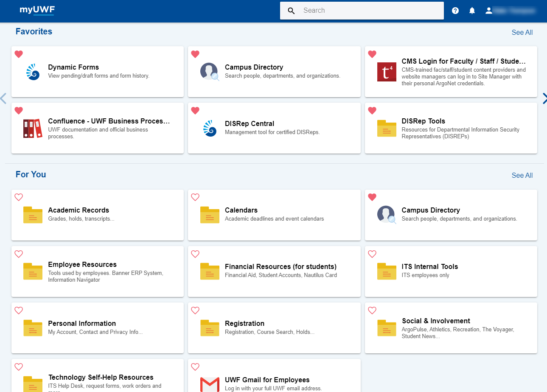
Task: Open Academic Records title
Action: 79,210
